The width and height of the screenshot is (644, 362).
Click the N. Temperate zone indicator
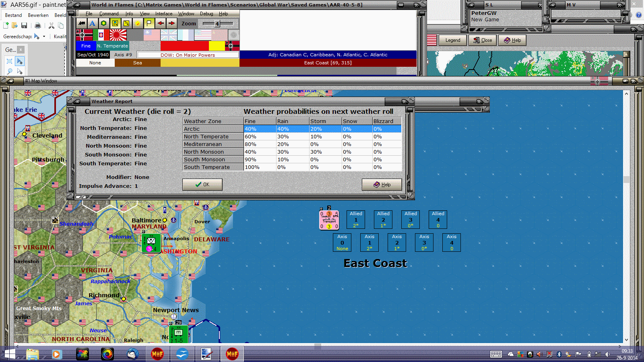point(112,46)
